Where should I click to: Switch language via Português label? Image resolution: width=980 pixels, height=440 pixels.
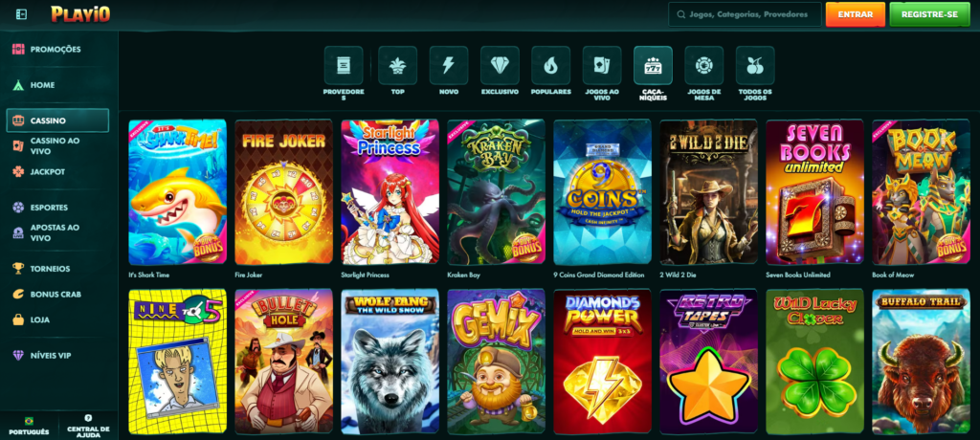click(30, 432)
